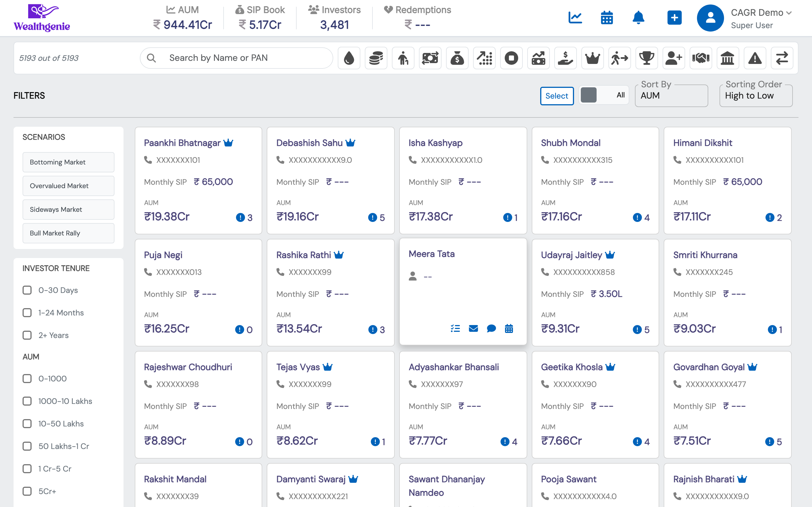Enable the 10-50 Lakhs AUM checkbox
This screenshot has width=812, height=507.
tap(27, 424)
